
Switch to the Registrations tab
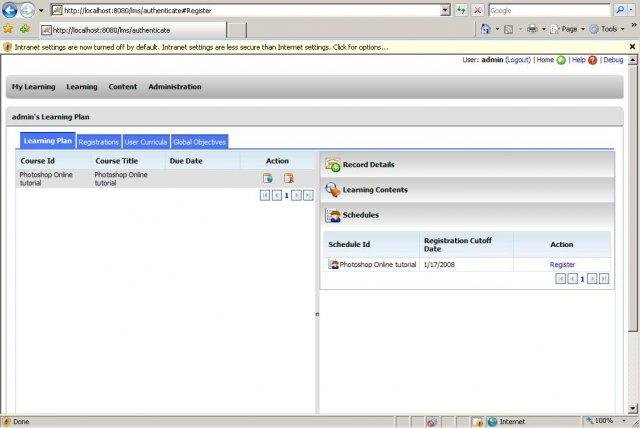click(98, 142)
